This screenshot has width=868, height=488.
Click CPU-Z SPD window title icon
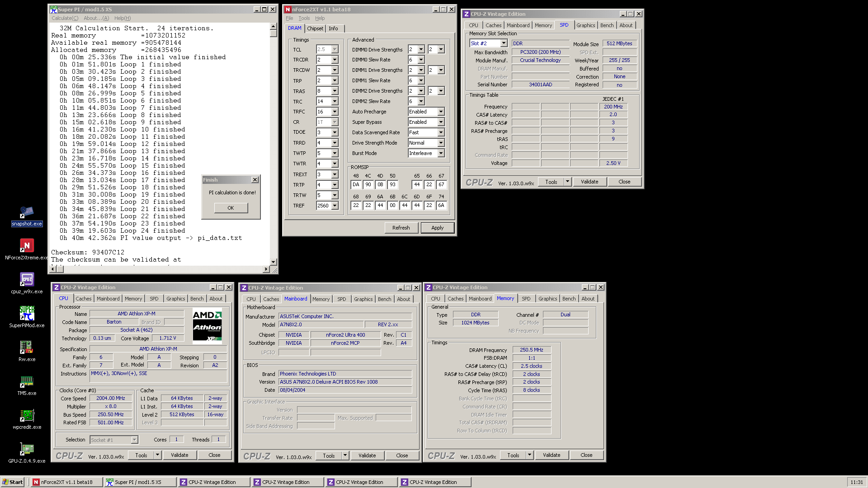point(467,14)
